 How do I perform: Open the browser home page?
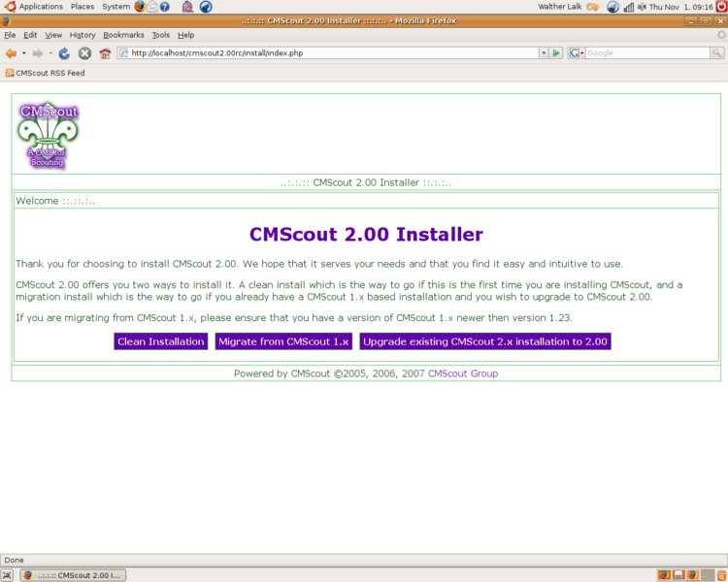pyautogui.click(x=105, y=53)
